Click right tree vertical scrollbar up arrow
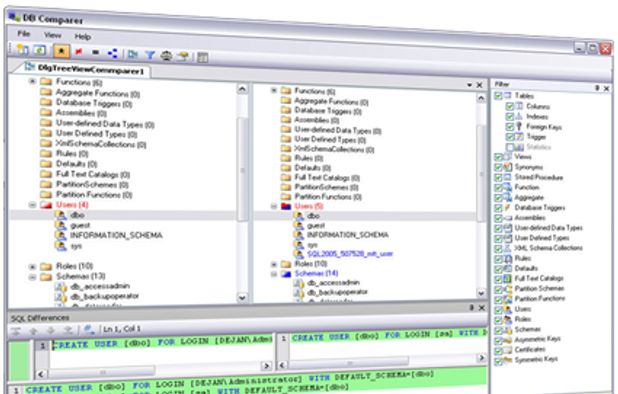This screenshot has width=618, height=394. tap(481, 98)
